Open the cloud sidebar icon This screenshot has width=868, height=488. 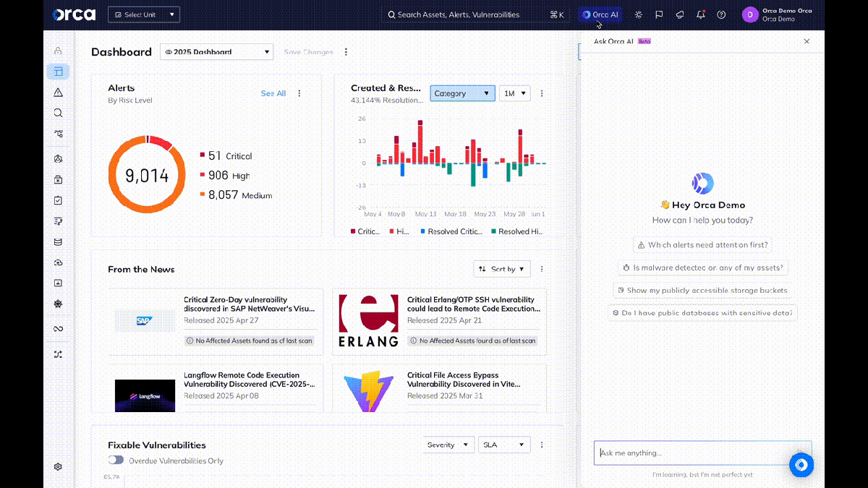[x=58, y=262]
